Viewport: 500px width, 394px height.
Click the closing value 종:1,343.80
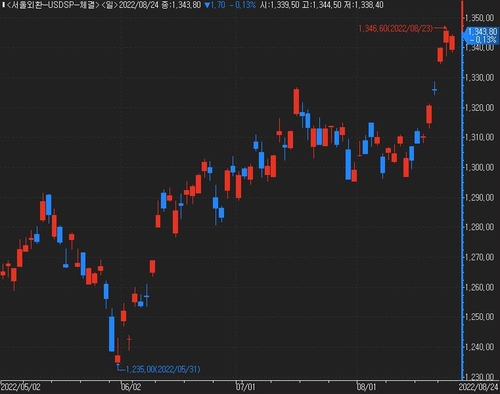(x=181, y=5)
